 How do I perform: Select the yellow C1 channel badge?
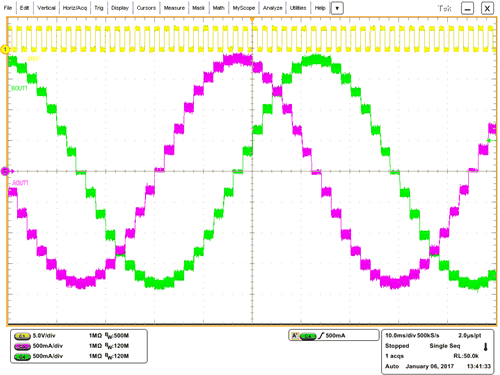point(22,336)
